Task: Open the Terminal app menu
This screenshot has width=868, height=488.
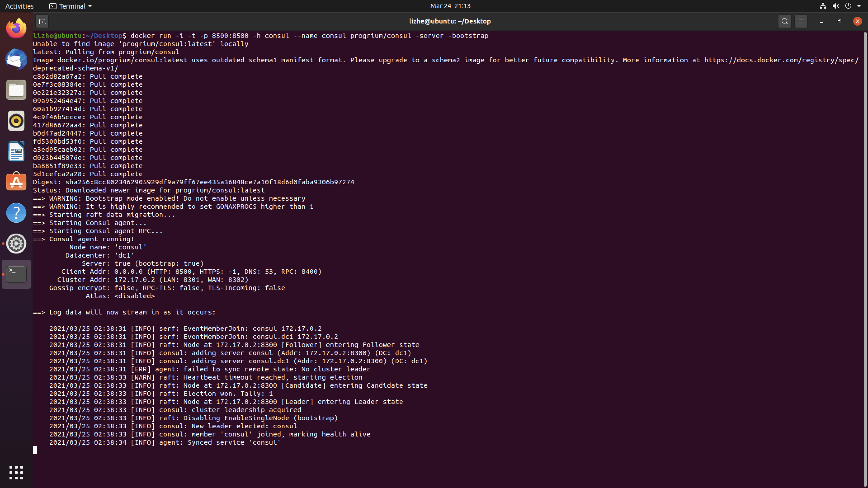Action: pyautogui.click(x=71, y=6)
